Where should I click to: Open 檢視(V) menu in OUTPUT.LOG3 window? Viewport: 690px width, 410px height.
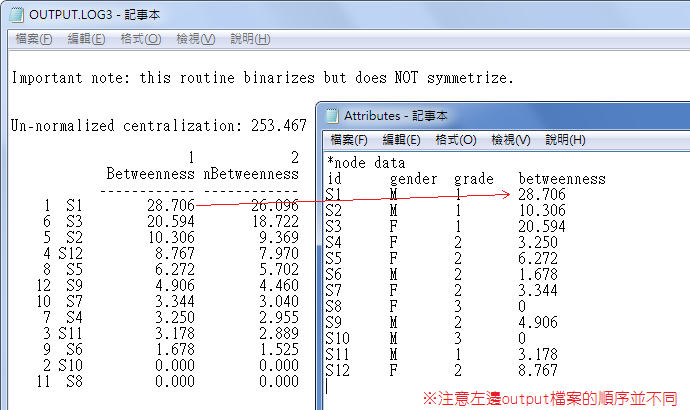(196, 39)
